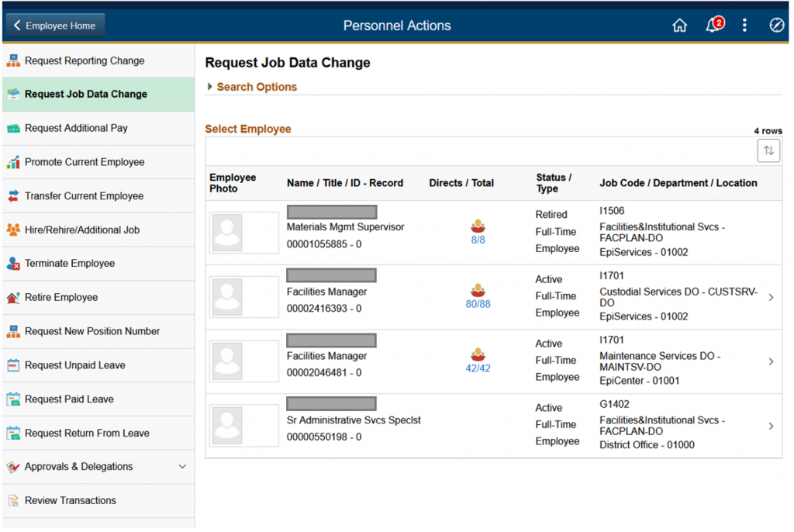Click Directs / Total column header
The height and width of the screenshot is (532, 794).
461,184
